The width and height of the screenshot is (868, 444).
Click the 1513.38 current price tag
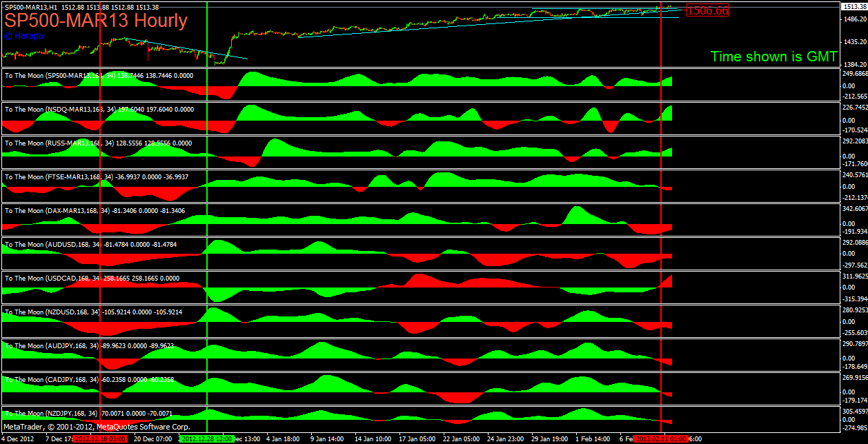point(854,6)
